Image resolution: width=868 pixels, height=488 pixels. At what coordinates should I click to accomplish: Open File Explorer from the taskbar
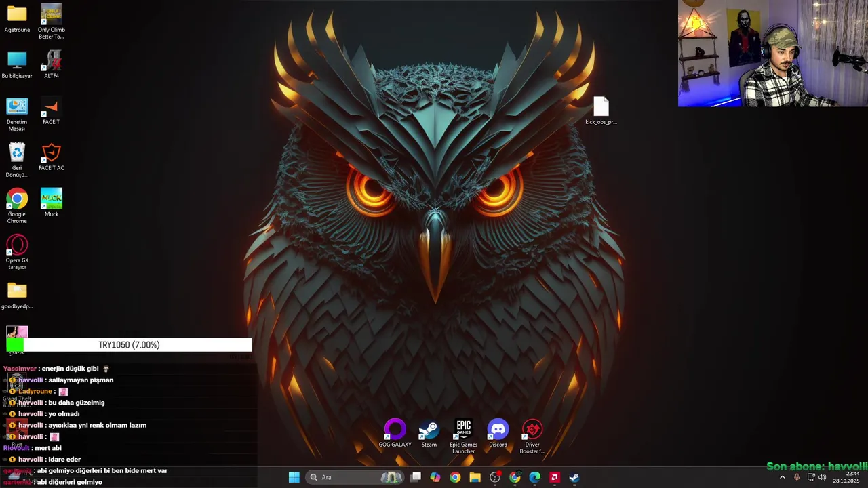pyautogui.click(x=475, y=477)
